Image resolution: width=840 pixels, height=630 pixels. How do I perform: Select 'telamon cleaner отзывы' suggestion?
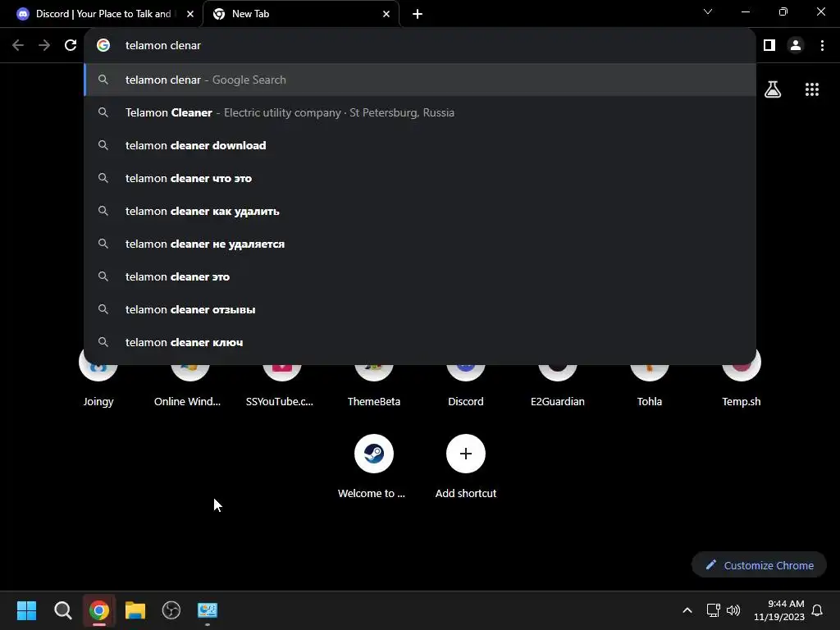pyautogui.click(x=420, y=309)
